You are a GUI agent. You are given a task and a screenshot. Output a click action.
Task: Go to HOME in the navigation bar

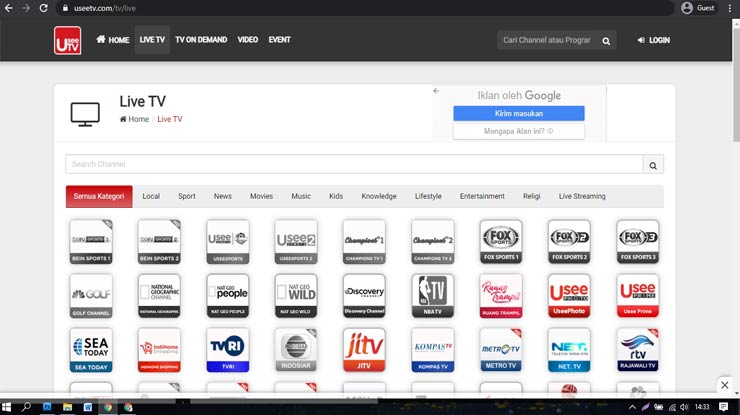click(113, 40)
